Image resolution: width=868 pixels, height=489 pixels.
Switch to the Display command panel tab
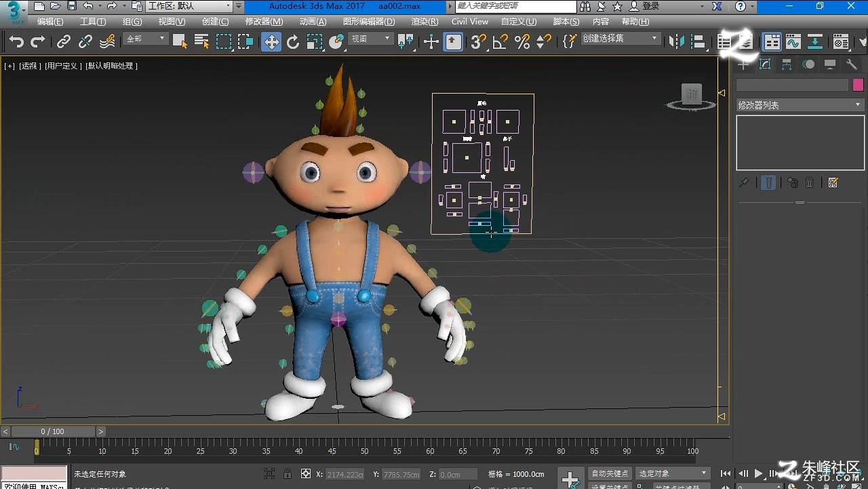tap(830, 64)
